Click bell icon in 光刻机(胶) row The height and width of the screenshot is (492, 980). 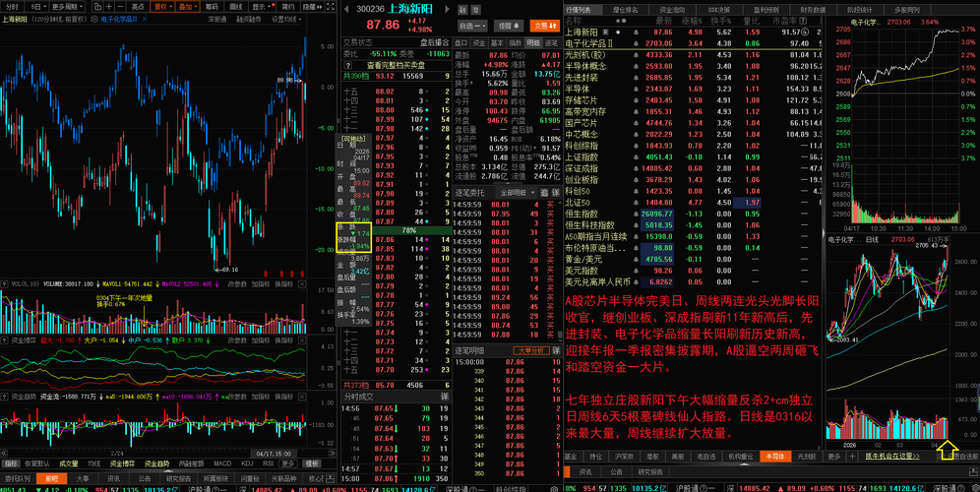[636, 55]
